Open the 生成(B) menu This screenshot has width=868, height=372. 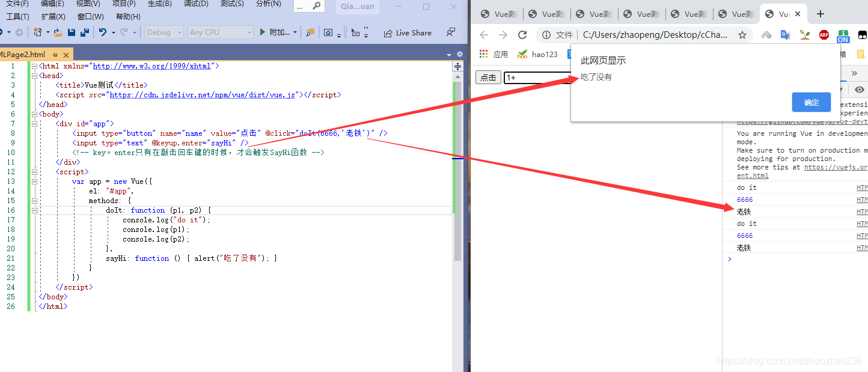click(159, 4)
